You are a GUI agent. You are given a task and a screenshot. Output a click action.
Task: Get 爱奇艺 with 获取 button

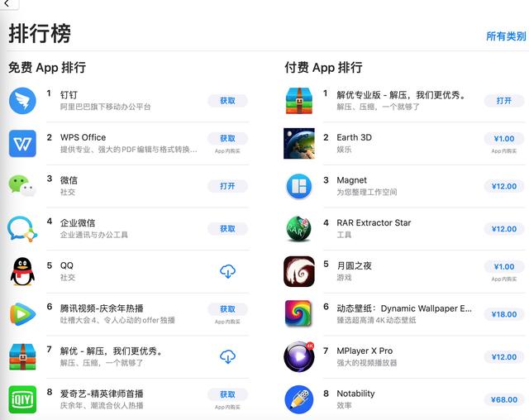point(228,394)
